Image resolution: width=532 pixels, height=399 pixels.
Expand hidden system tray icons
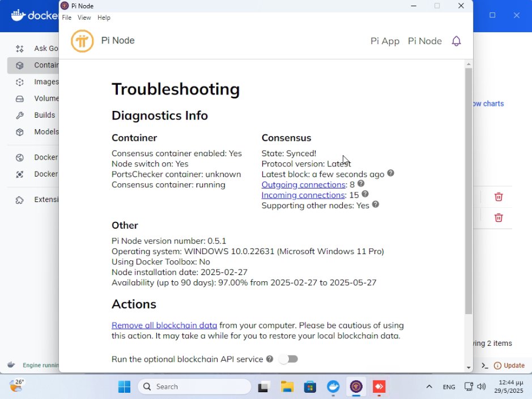pyautogui.click(x=429, y=387)
